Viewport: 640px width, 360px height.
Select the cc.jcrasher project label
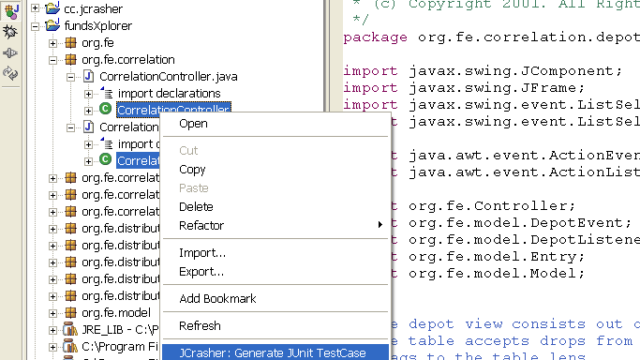pyautogui.click(x=93, y=9)
